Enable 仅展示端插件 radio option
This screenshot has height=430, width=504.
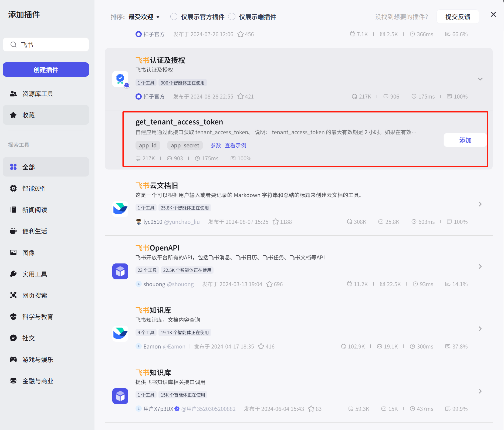point(232,17)
